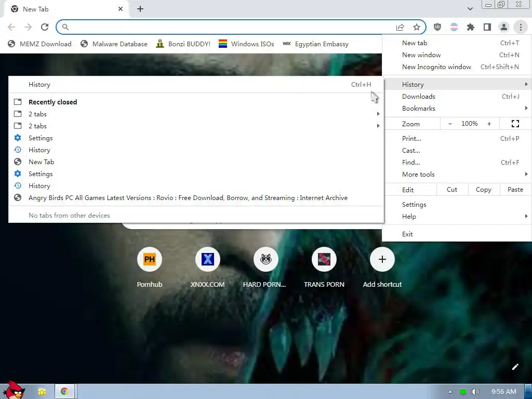Reopen Angry Birds PC Internet Archive page
The image size is (532, 399).
point(196,198)
